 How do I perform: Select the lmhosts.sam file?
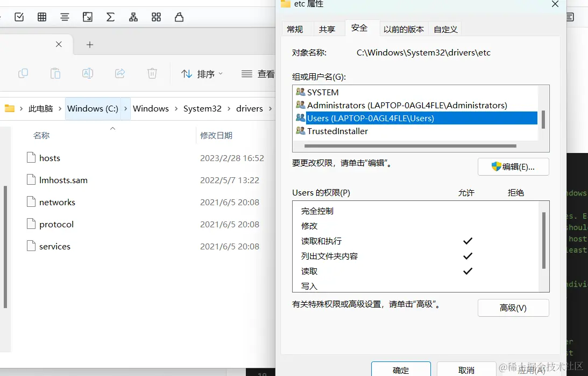[63, 180]
